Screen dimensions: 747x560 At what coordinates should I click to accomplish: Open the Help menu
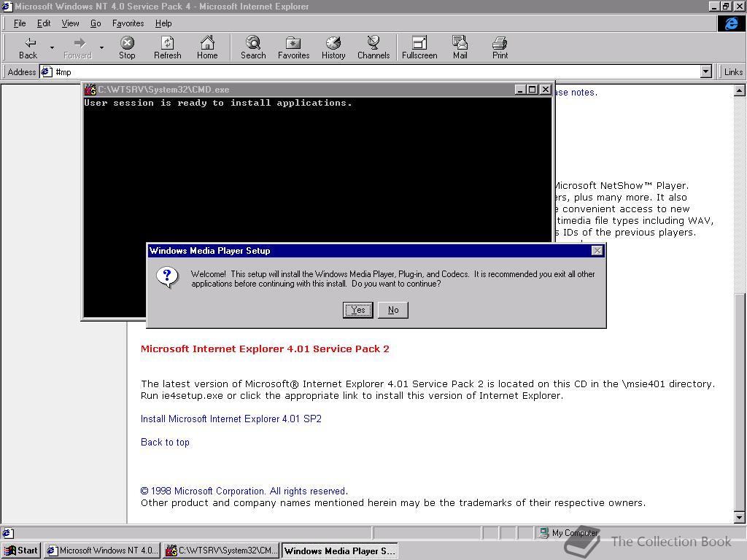coord(163,23)
